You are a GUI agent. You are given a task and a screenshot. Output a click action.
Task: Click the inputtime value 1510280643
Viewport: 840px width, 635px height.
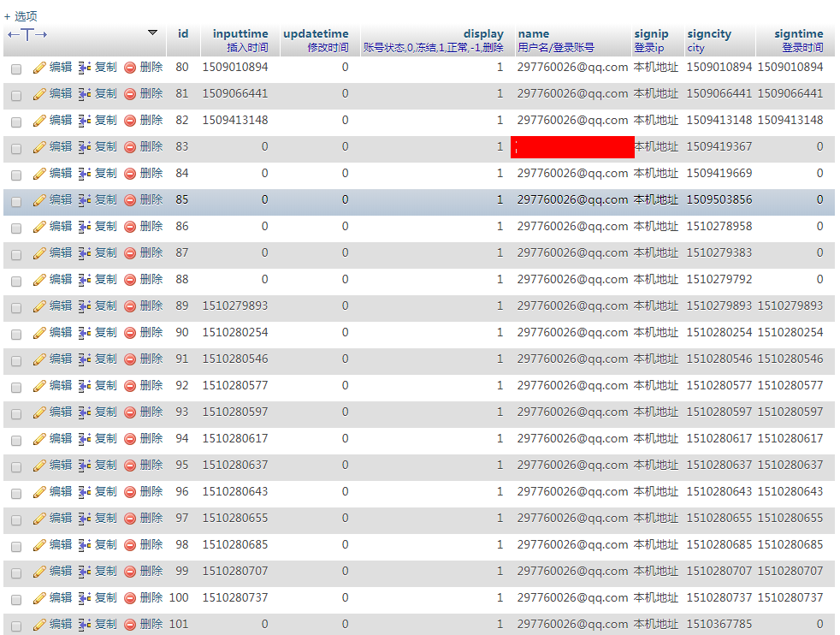tap(235, 491)
